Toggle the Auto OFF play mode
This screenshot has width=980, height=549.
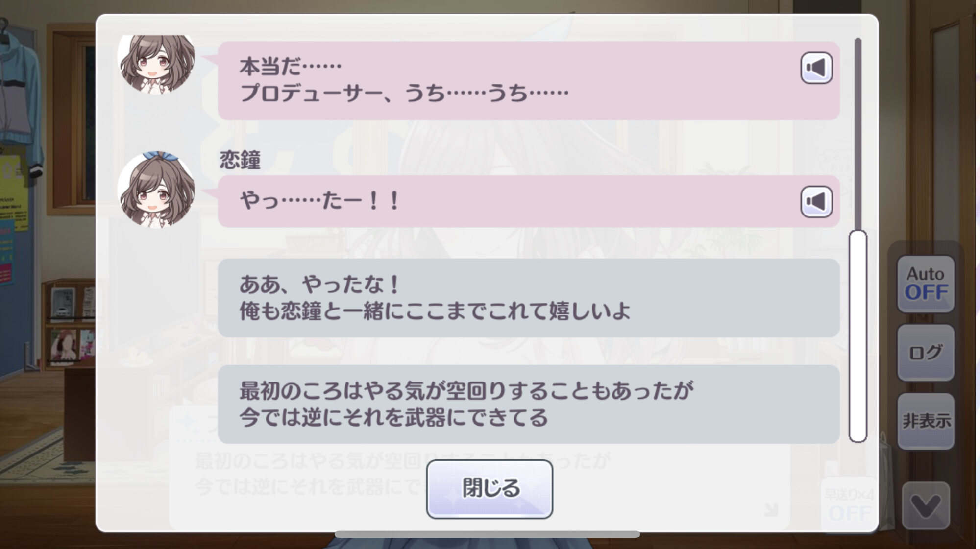click(926, 284)
